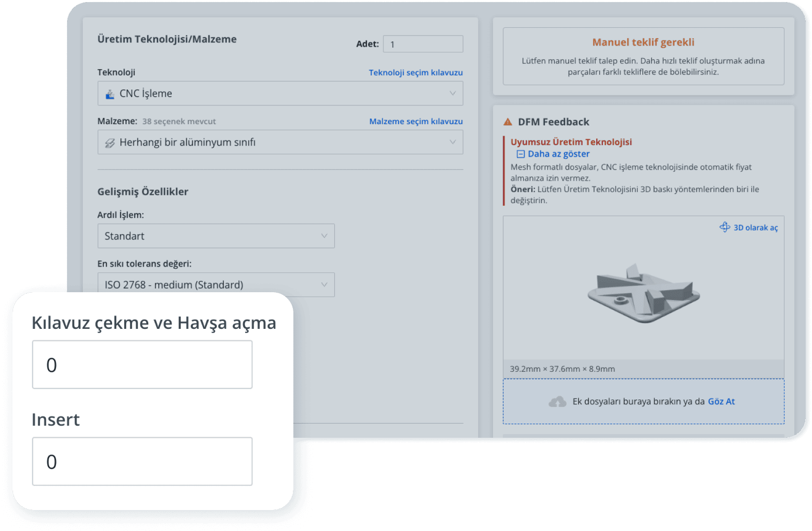Click the material icon beside Herhangi bir alüminyum
This screenshot has width=812, height=531.
pos(110,143)
